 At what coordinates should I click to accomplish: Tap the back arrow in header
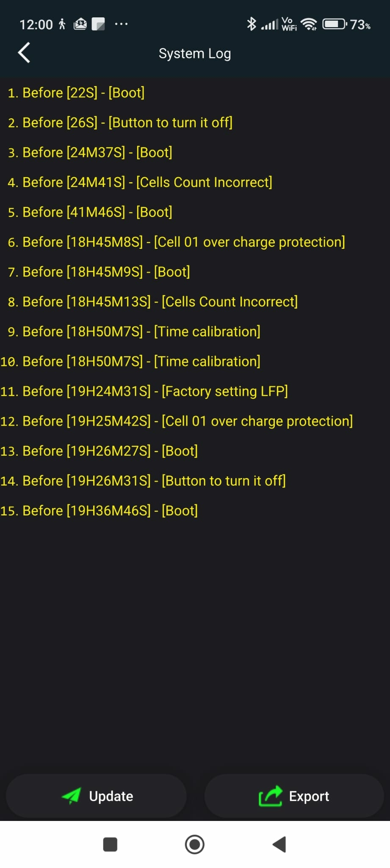point(24,53)
